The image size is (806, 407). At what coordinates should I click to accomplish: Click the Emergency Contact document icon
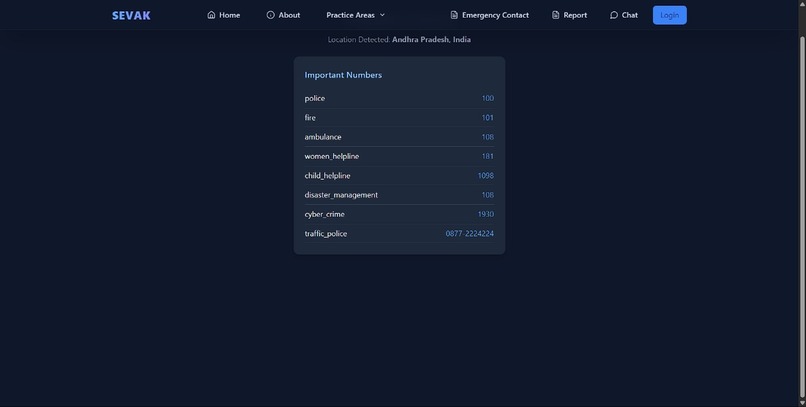454,15
